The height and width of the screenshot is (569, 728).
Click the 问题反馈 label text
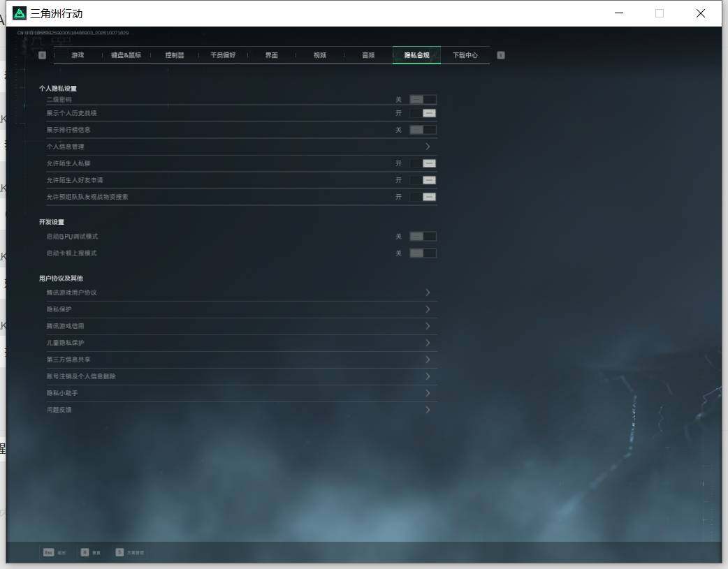click(59, 409)
